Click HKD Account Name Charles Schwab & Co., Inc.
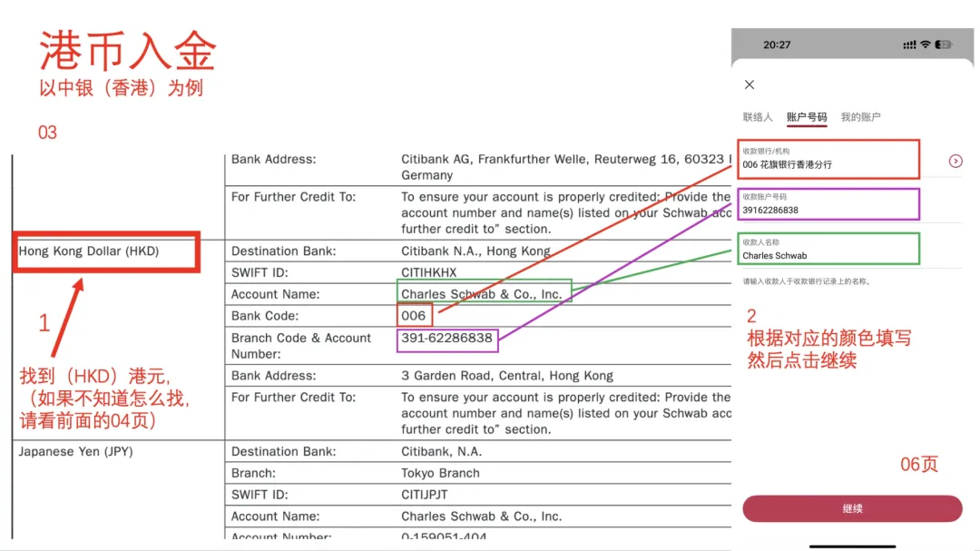Image resolution: width=980 pixels, height=551 pixels. click(x=481, y=294)
